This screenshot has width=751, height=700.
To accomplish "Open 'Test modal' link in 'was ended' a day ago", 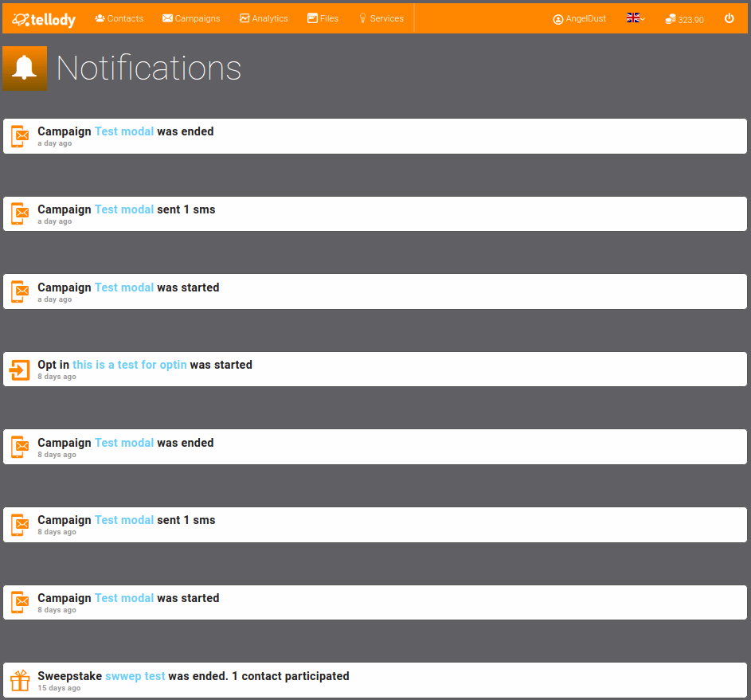I will [124, 131].
